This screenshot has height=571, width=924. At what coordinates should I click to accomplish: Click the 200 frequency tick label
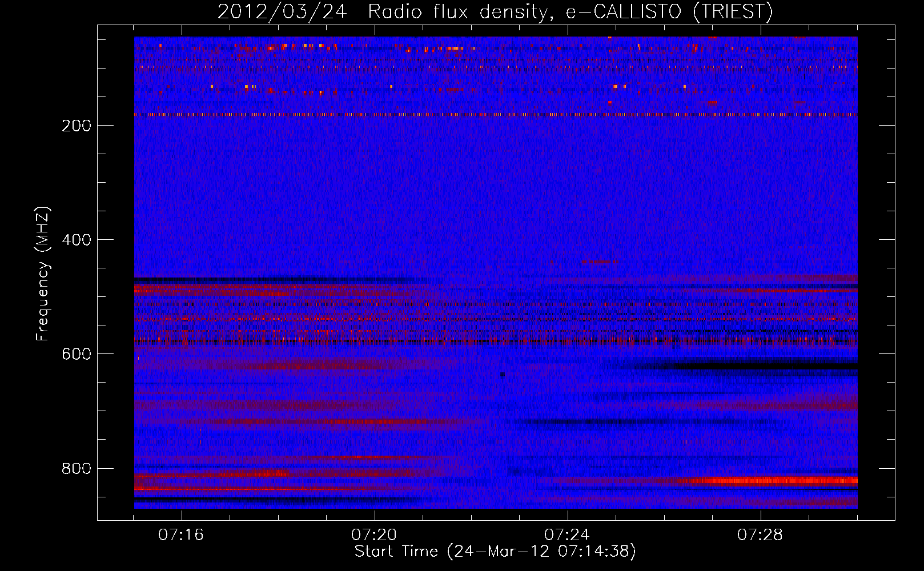pos(76,126)
